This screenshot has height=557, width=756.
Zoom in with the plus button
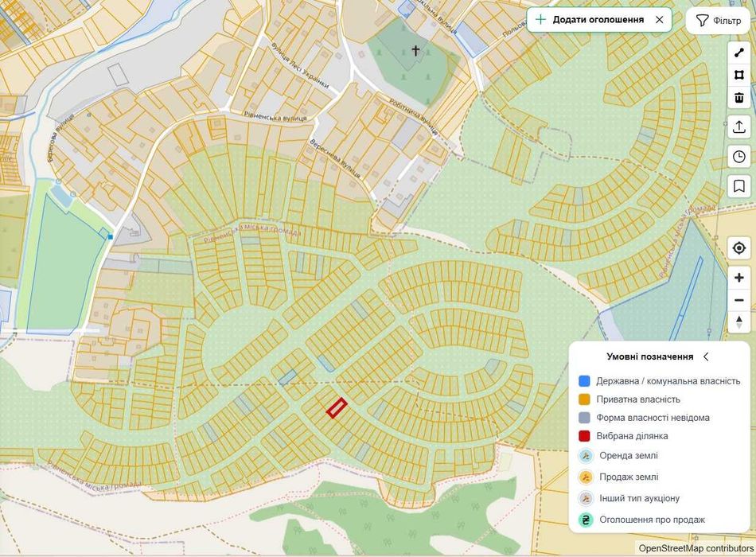pyautogui.click(x=738, y=278)
